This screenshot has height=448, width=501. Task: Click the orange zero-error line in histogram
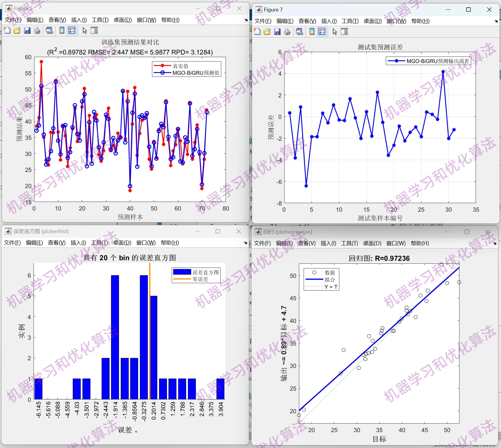(150, 331)
